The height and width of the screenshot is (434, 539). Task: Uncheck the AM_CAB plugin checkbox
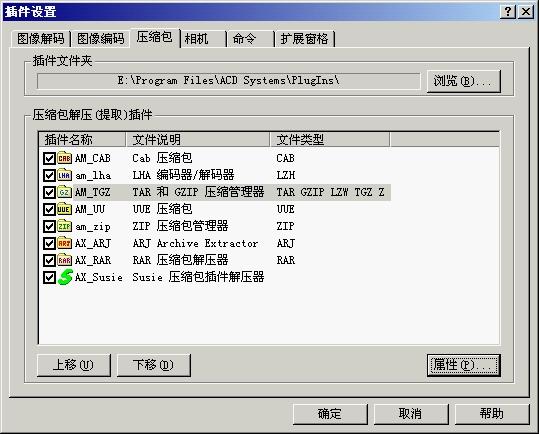(49, 158)
